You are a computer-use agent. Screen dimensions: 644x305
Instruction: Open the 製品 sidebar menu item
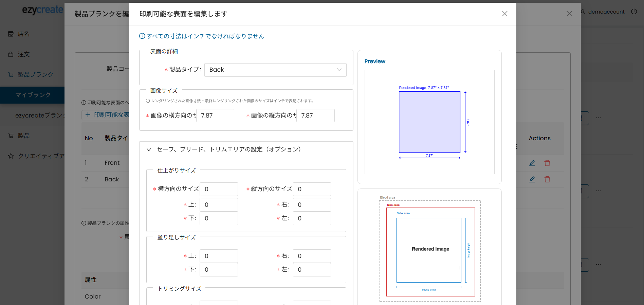pyautogui.click(x=23, y=136)
